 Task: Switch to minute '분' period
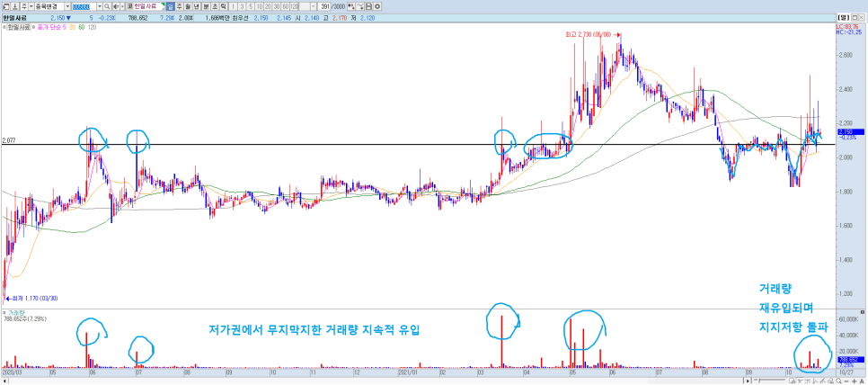click(x=206, y=6)
